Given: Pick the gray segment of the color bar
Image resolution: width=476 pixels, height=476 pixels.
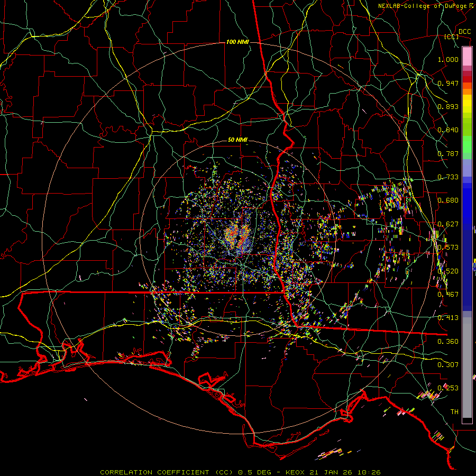Looking at the screenshot, I should pos(467,368).
